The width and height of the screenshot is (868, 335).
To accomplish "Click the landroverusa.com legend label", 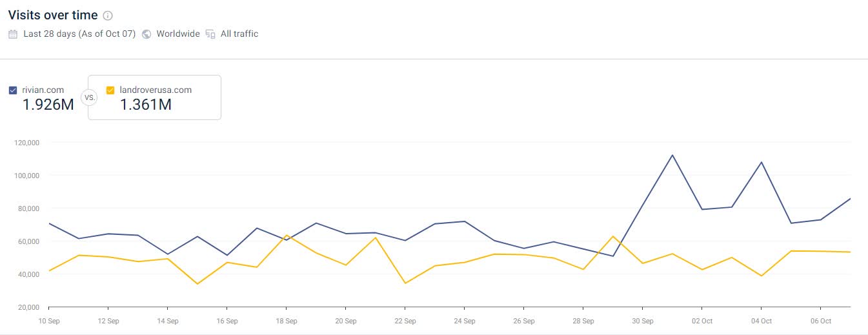I will tap(156, 90).
